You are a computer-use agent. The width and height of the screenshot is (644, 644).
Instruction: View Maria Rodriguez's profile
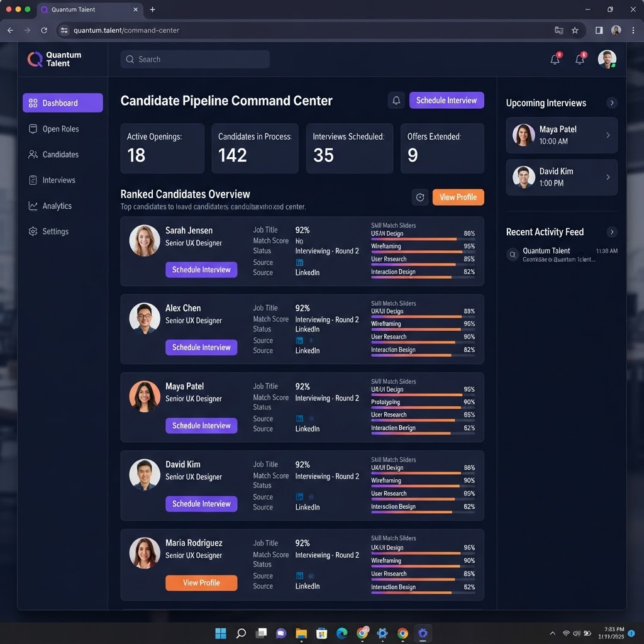[x=201, y=582]
